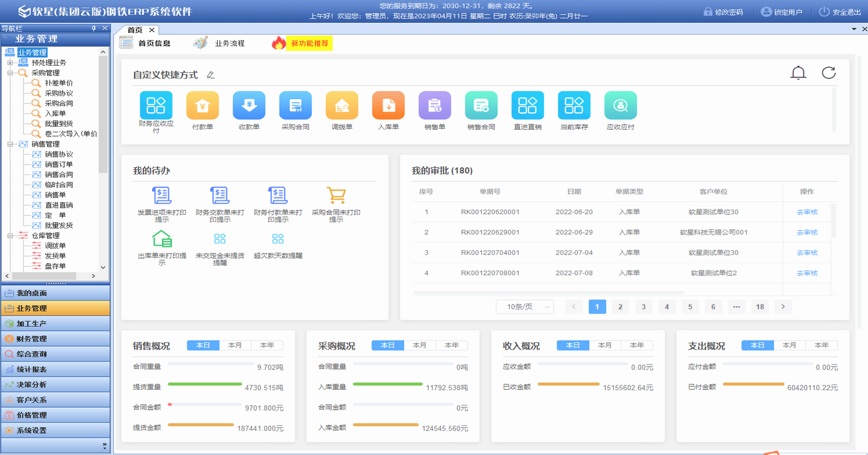Click 去审核 for RK001220629001

click(x=807, y=232)
